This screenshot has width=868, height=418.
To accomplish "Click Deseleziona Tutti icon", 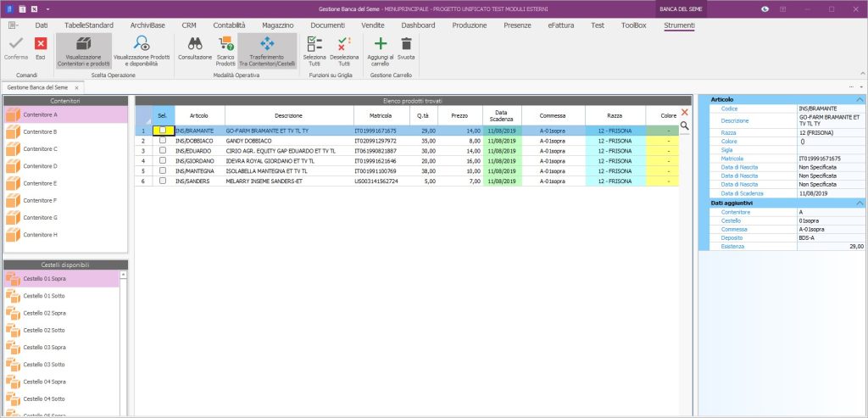I will [344, 44].
